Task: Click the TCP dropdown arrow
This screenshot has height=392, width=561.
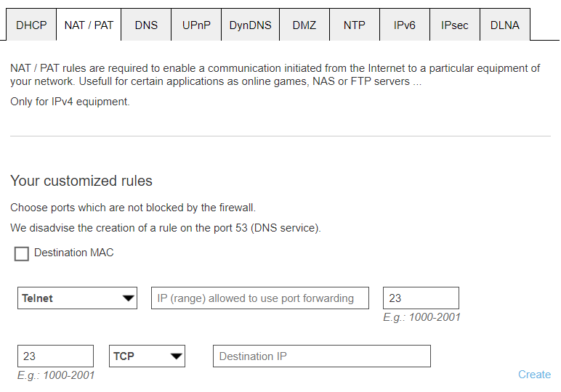Action: coord(176,356)
